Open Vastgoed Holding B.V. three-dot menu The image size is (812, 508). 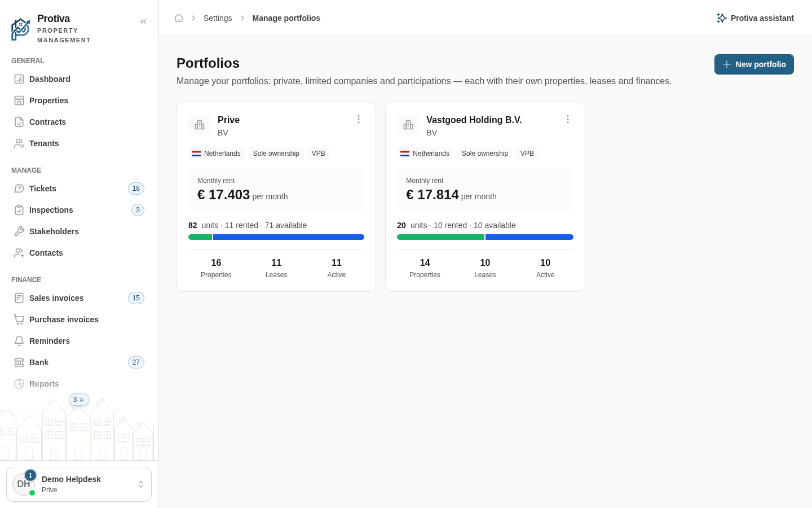(568, 119)
